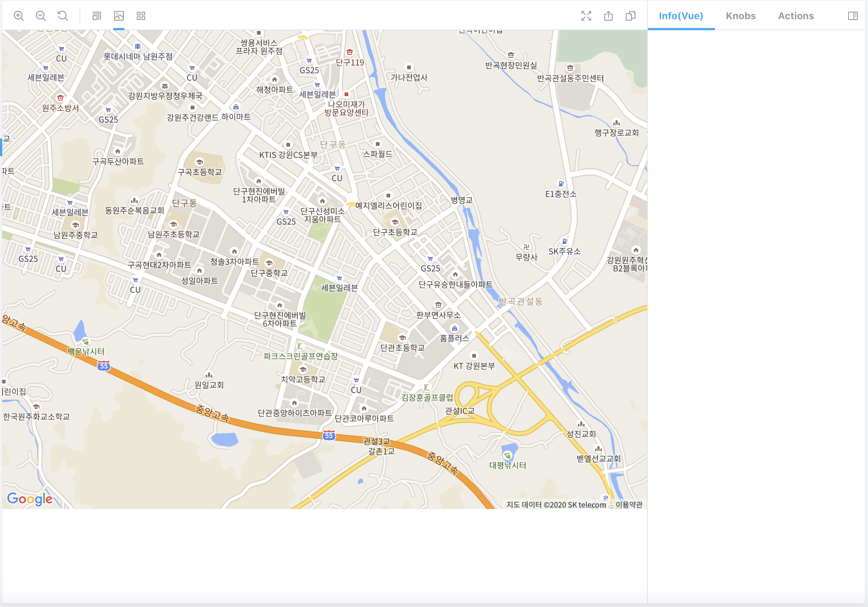Switch to the Actions tab
Viewport: 868px width, 607px height.
pyautogui.click(x=795, y=16)
